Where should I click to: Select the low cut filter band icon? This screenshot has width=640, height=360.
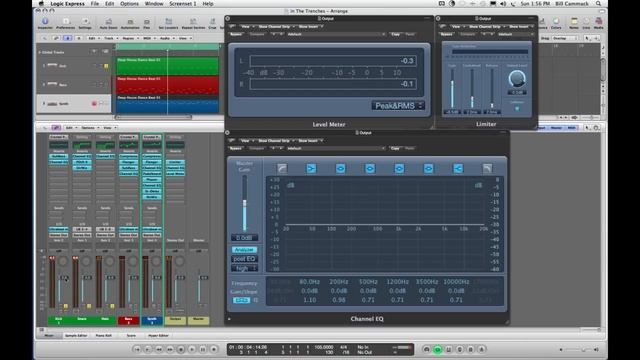282,168
